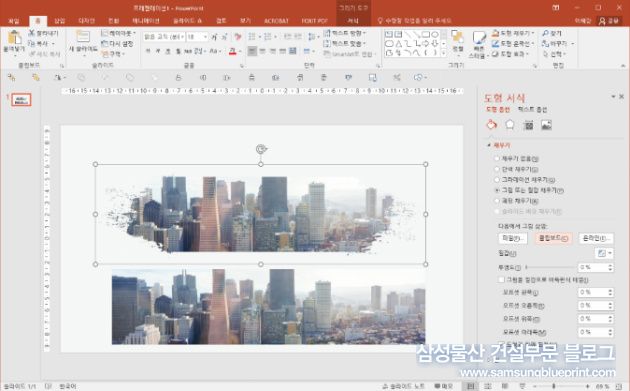Viewport: 630px width, 391px height.
Task: Click the Share (공유) button
Action: pos(609,21)
